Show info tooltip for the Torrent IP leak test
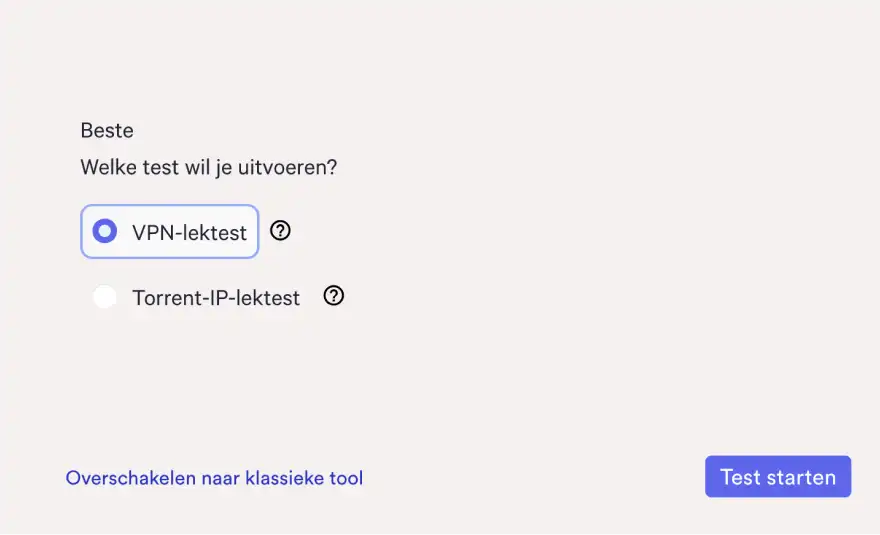The image size is (880, 535). (334, 296)
